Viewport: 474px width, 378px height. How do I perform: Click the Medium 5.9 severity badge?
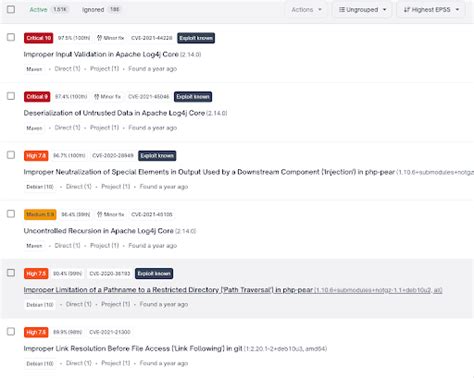[40, 214]
